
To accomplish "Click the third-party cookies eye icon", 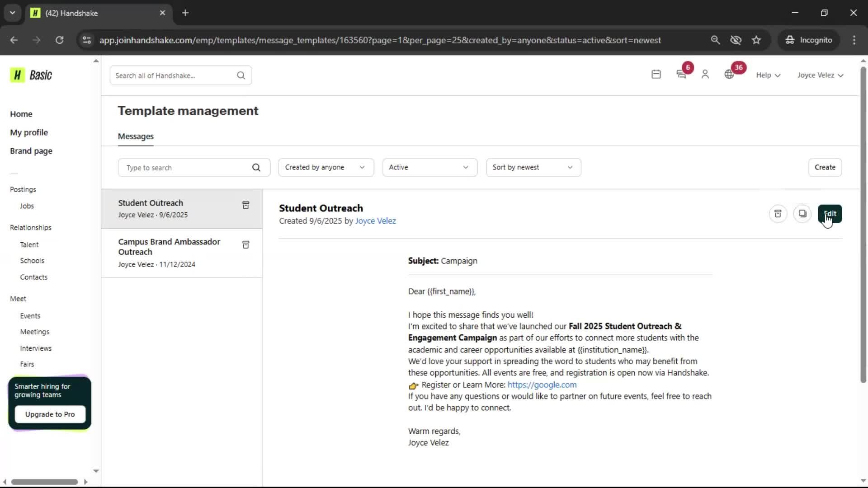I will [736, 40].
